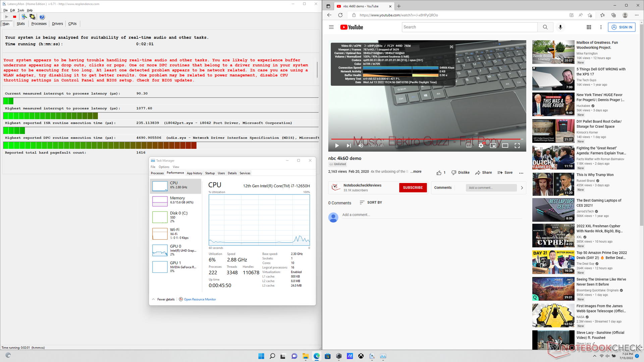Select Disk 0 (C:) performance item
The width and height of the screenshot is (644, 362).
tap(176, 217)
